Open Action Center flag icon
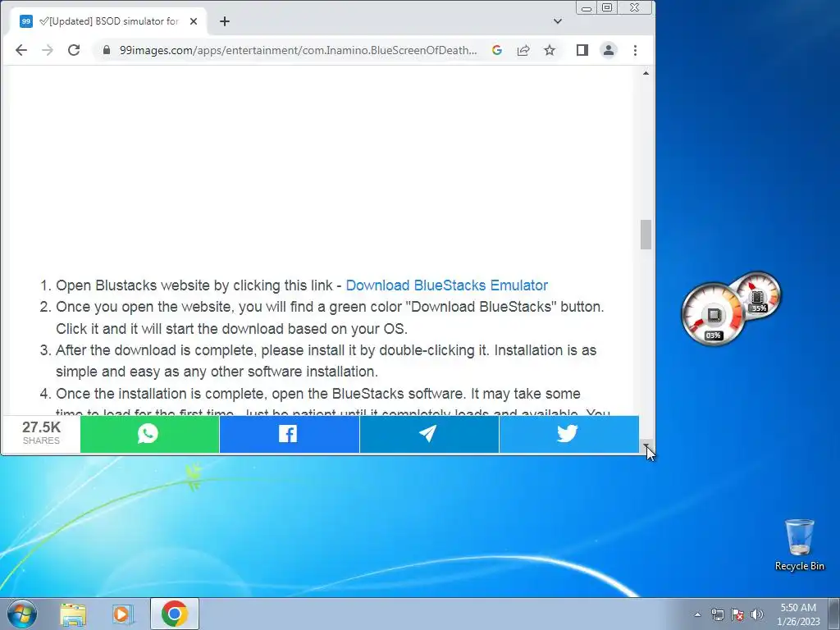This screenshot has height=630, width=840. [737, 614]
